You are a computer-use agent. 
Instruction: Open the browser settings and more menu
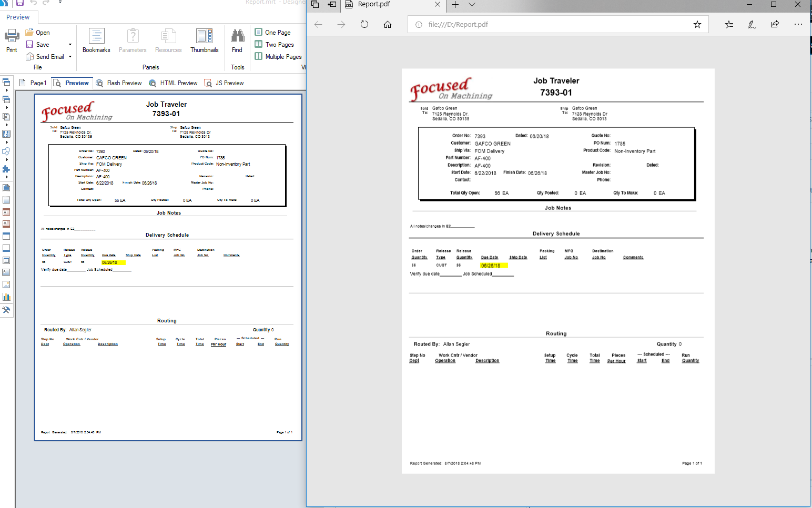(x=798, y=24)
